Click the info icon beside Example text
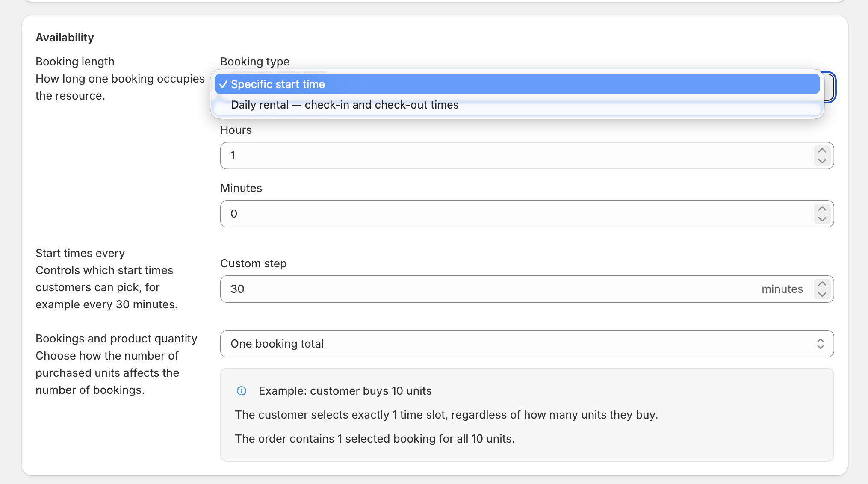Screen dimensions: 868x484 (242, 391)
